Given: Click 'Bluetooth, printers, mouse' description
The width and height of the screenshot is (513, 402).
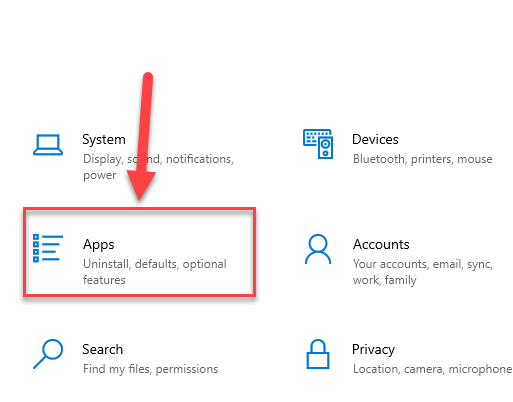Looking at the screenshot, I should tap(423, 159).
